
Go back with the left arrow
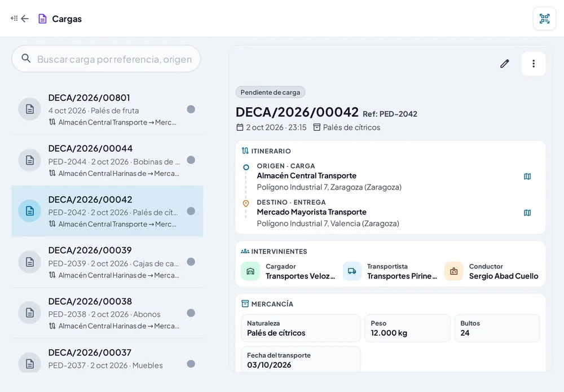tap(25, 19)
